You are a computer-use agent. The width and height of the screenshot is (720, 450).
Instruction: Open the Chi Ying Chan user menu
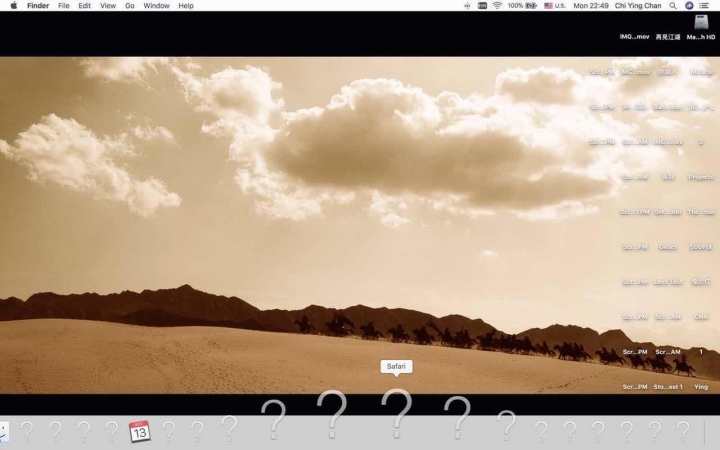pos(638,6)
